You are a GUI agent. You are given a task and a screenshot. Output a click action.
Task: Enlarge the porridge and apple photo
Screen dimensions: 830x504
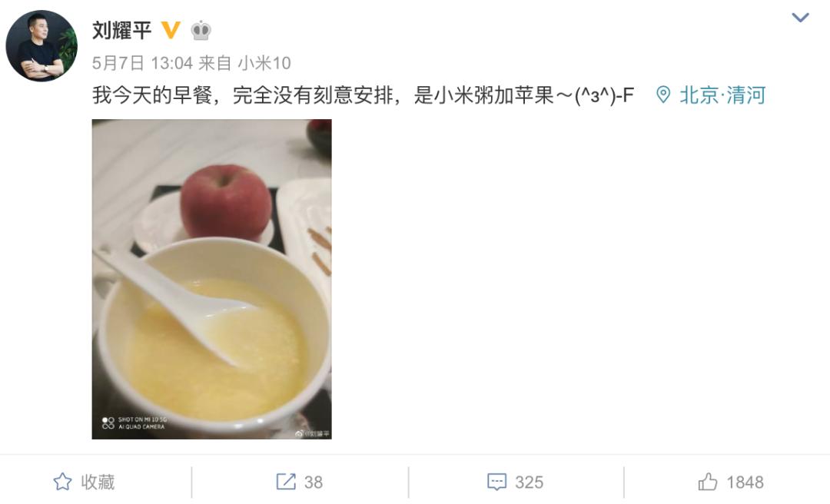[x=212, y=279]
